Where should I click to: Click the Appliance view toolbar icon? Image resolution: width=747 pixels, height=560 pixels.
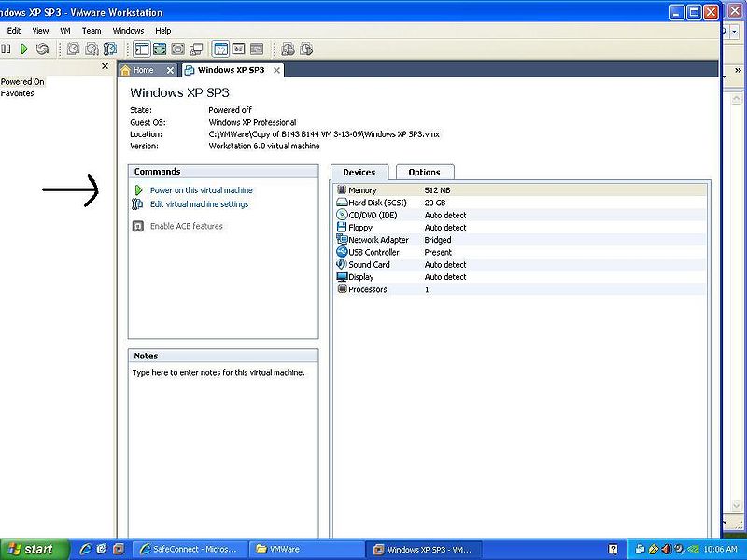point(257,49)
